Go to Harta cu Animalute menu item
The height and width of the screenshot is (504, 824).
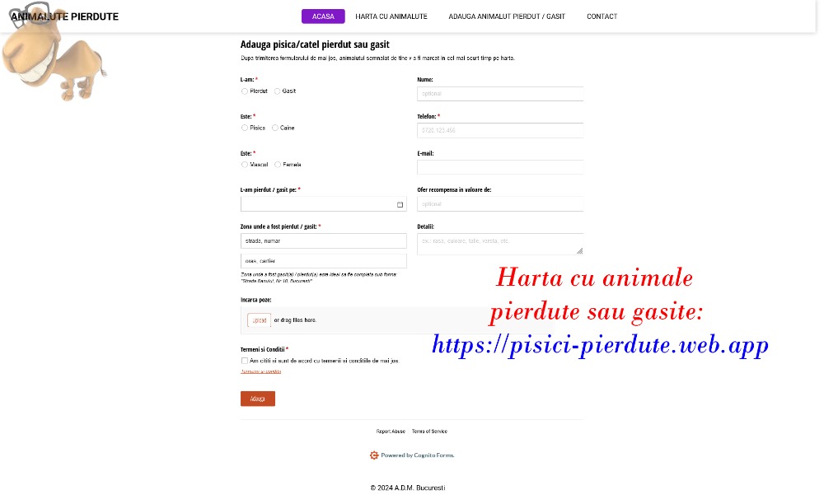[x=391, y=16]
